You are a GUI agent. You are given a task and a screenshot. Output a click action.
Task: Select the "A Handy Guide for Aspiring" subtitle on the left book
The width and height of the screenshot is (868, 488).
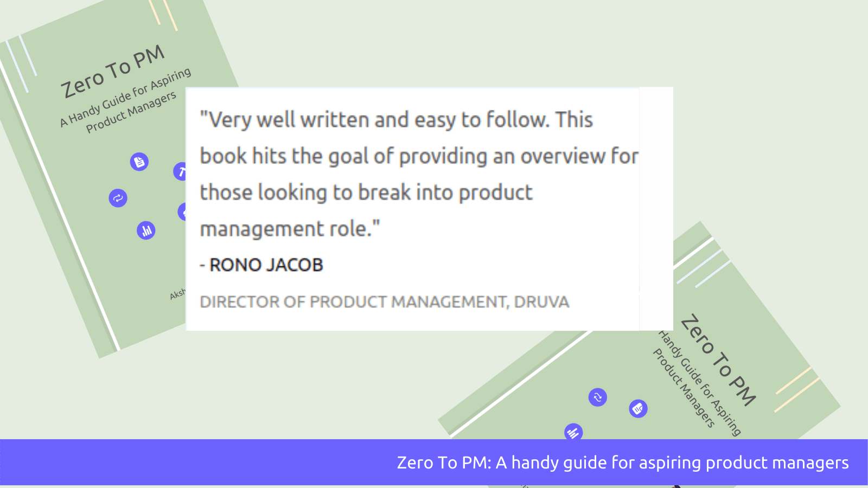126,98
